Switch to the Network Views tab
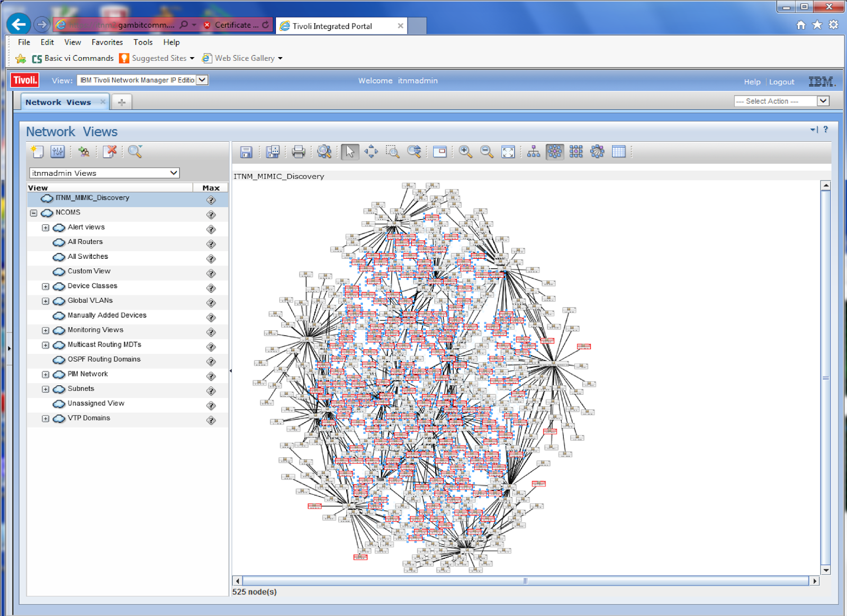This screenshot has height=616, width=847. [x=58, y=102]
